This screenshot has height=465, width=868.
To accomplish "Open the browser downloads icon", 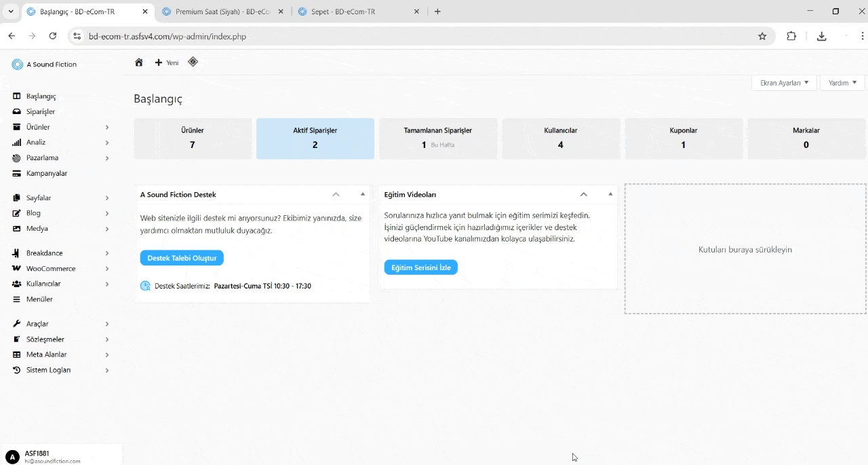I will pos(821,37).
